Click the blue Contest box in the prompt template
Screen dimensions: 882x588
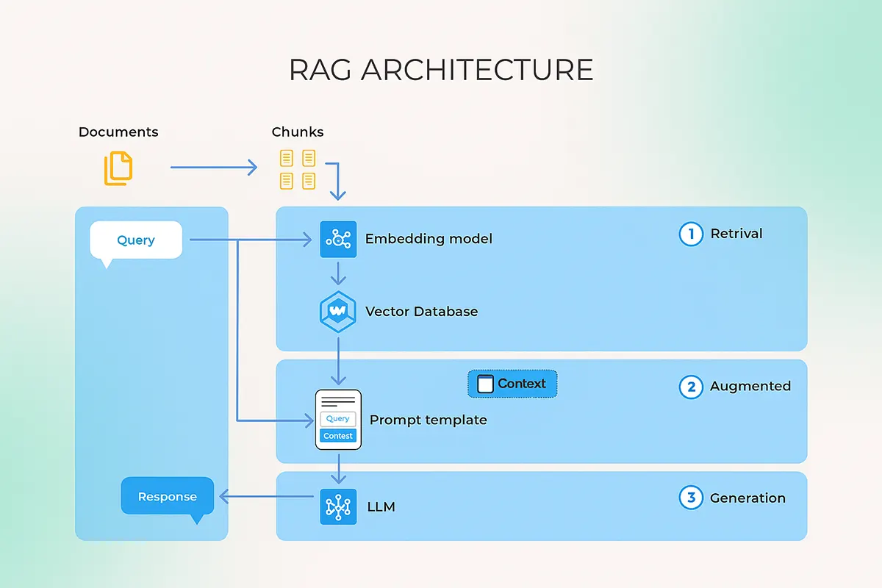coord(338,436)
